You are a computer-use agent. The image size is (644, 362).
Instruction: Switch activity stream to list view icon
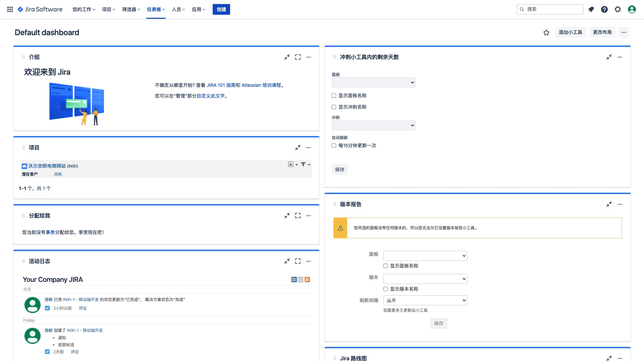tap(301, 280)
